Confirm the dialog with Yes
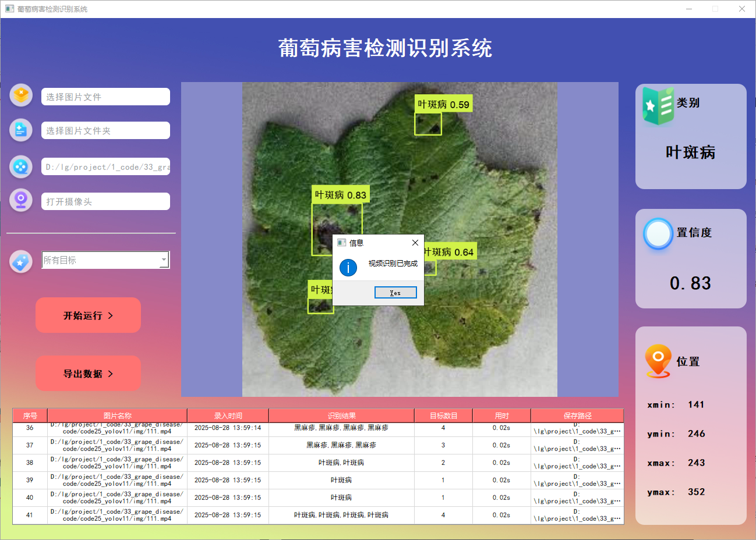 click(x=395, y=293)
